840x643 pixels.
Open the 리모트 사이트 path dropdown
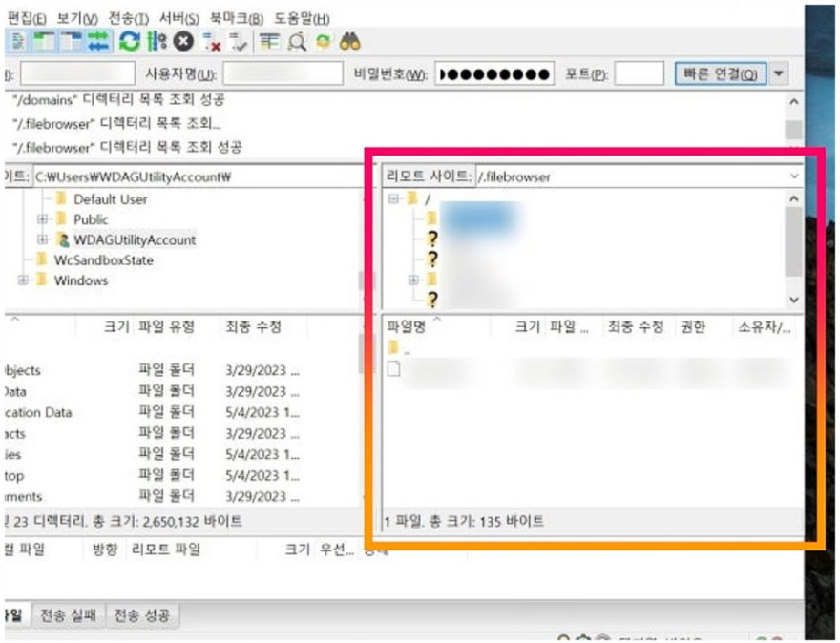pyautogui.click(x=794, y=176)
